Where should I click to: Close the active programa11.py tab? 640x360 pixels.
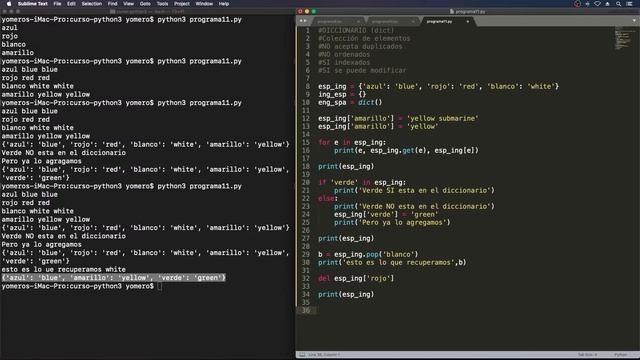468,21
